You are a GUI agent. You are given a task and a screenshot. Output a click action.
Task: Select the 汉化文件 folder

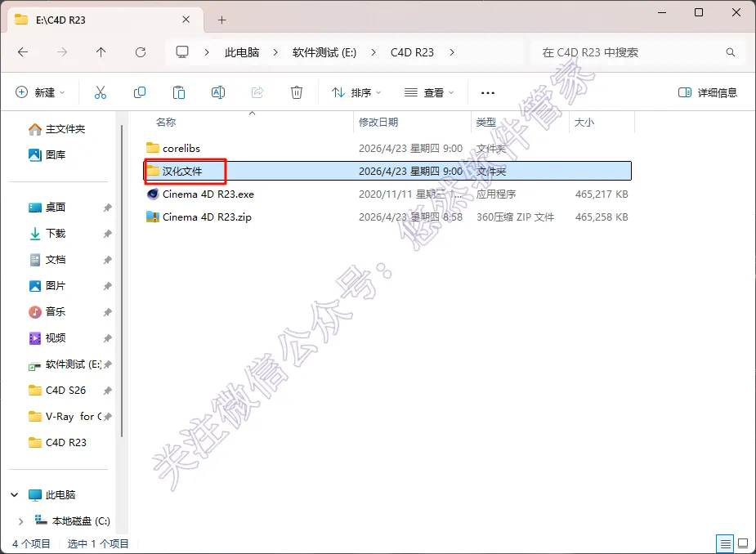click(388, 171)
